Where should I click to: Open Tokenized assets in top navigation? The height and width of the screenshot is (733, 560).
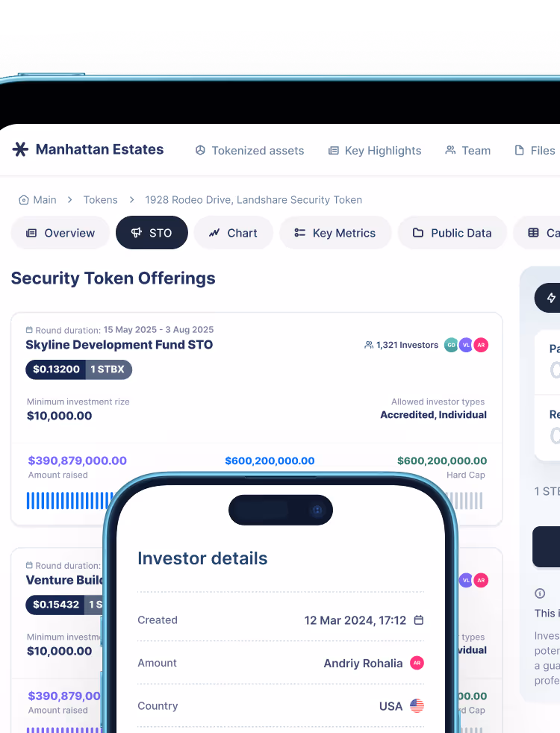(249, 151)
